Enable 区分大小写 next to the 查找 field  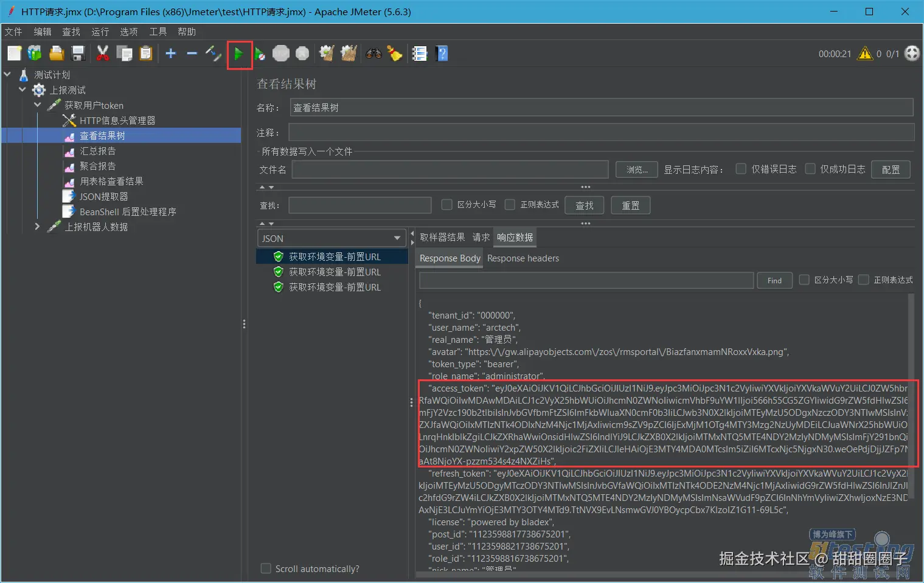446,204
